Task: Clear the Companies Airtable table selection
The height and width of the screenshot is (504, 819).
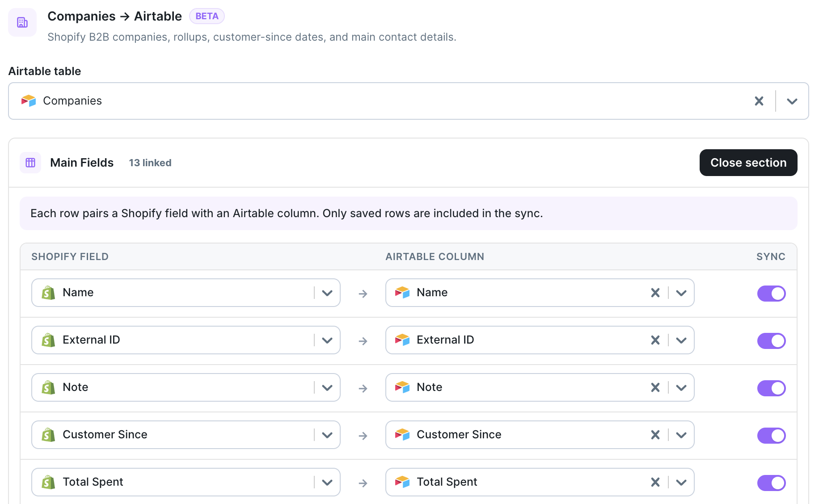Action: [759, 101]
